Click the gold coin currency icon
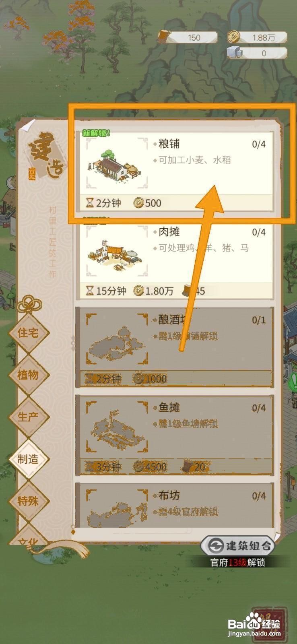 233,37
